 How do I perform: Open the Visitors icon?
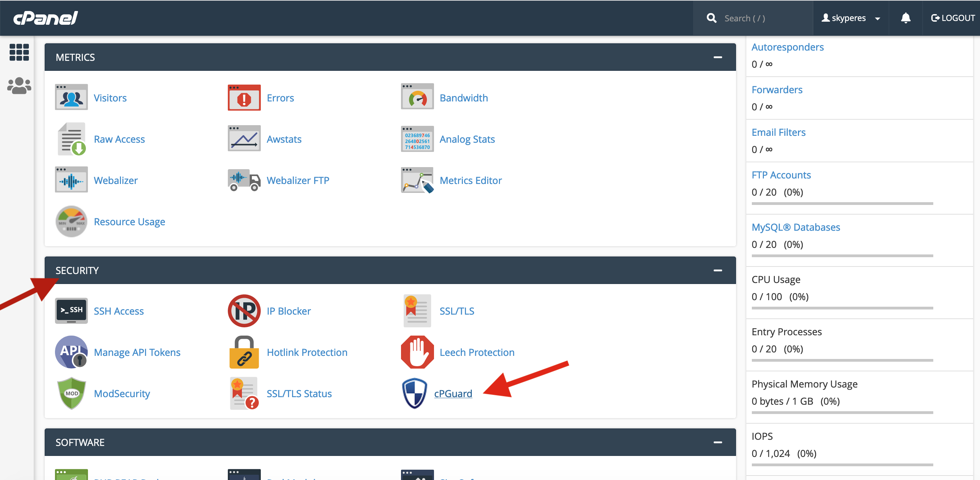click(x=71, y=97)
